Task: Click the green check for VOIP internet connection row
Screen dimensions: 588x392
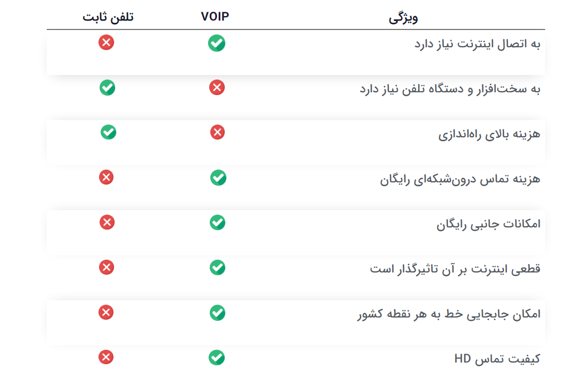Action: tap(217, 43)
